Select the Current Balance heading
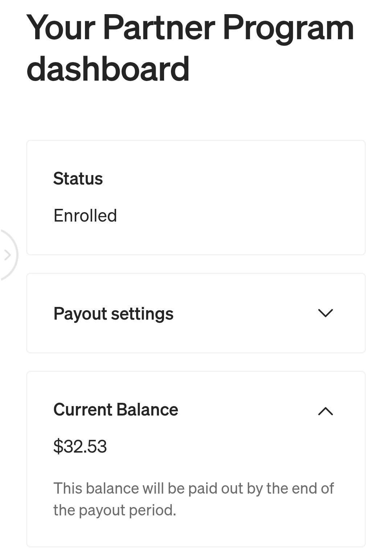 [116, 410]
